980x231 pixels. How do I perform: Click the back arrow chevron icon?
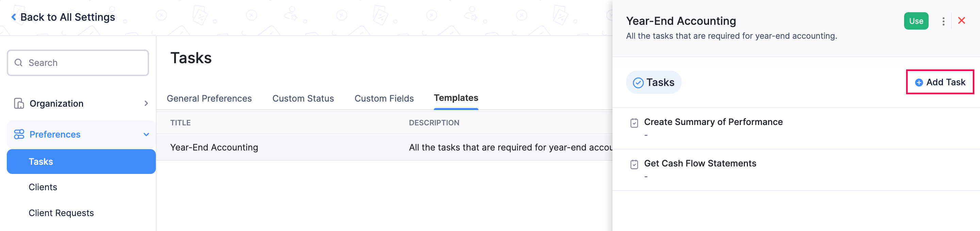click(14, 16)
